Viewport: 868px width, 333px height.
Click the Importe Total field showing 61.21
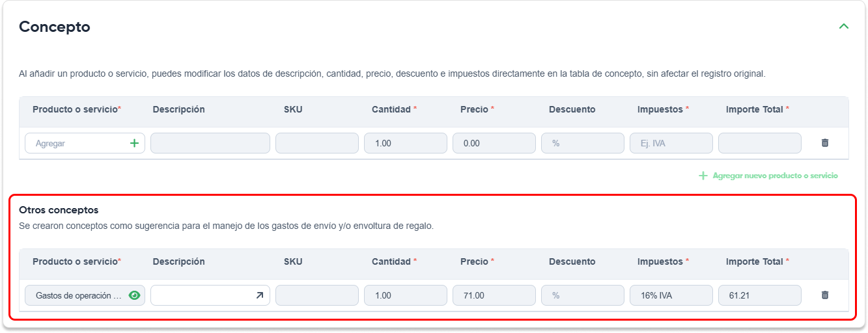(760, 295)
